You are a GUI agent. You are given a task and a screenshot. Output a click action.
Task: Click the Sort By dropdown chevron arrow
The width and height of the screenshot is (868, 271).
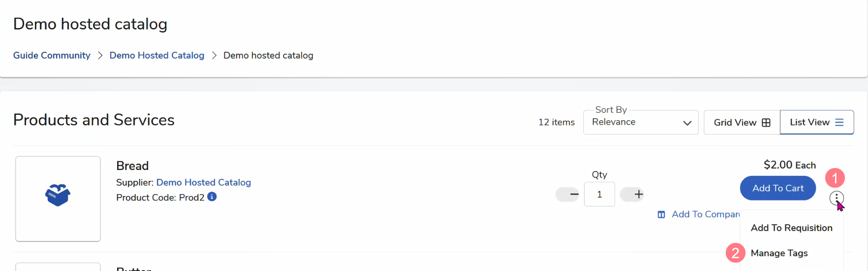click(687, 123)
